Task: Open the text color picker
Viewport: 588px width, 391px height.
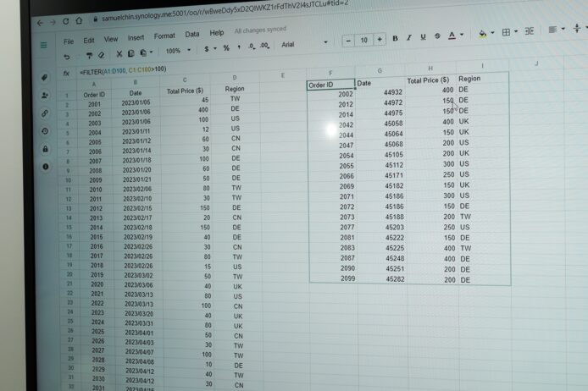Action: coord(454,36)
